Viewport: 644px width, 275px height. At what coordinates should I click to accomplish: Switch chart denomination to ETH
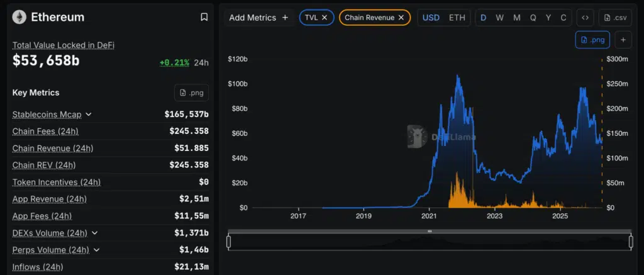[x=457, y=18]
